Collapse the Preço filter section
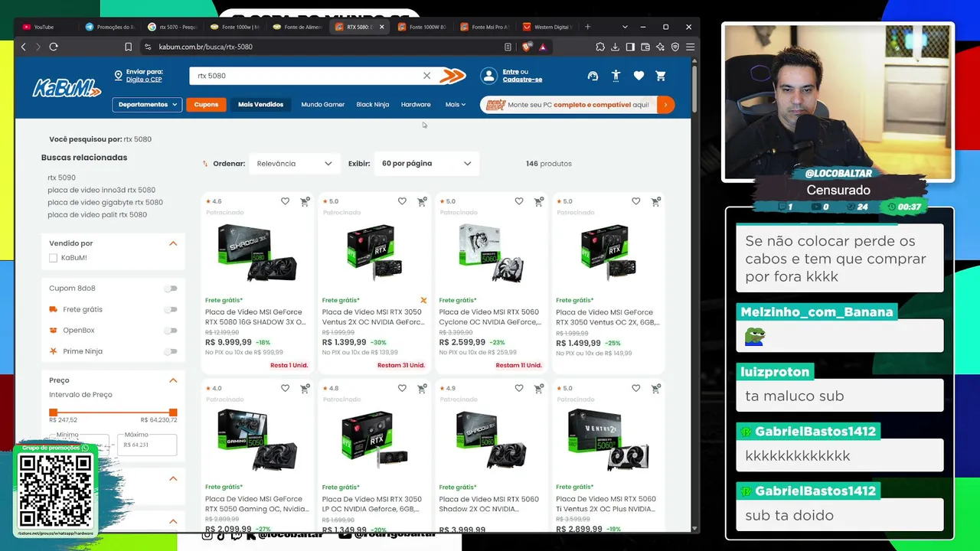Image resolution: width=980 pixels, height=551 pixels. (173, 380)
